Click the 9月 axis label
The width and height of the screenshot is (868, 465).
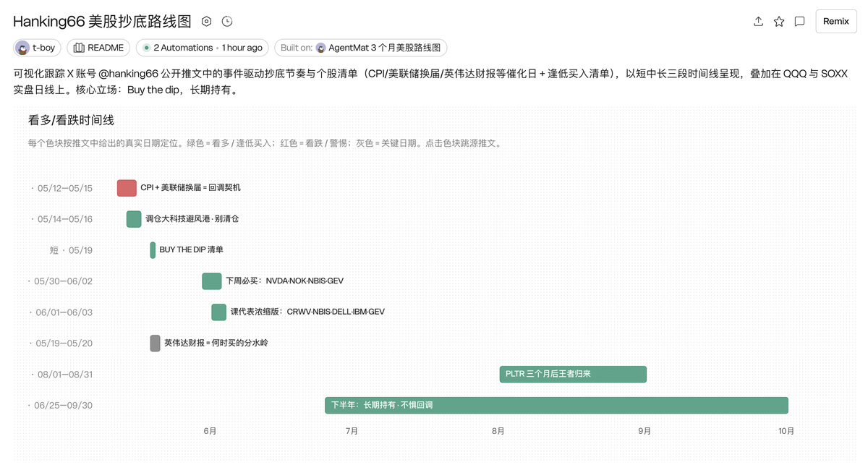(644, 431)
